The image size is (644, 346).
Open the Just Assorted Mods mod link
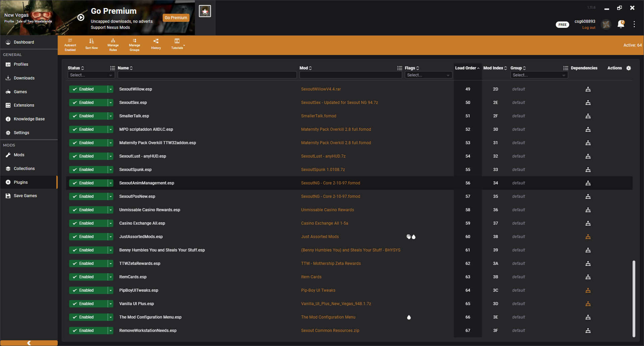coord(320,237)
